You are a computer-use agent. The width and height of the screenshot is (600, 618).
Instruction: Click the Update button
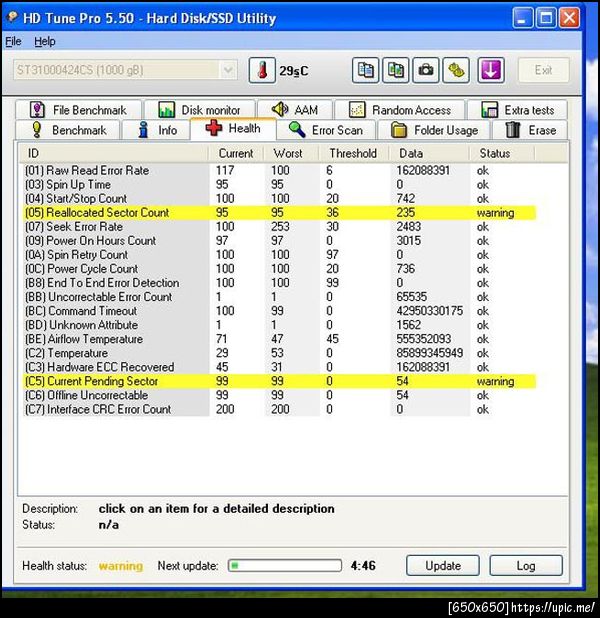(x=443, y=566)
